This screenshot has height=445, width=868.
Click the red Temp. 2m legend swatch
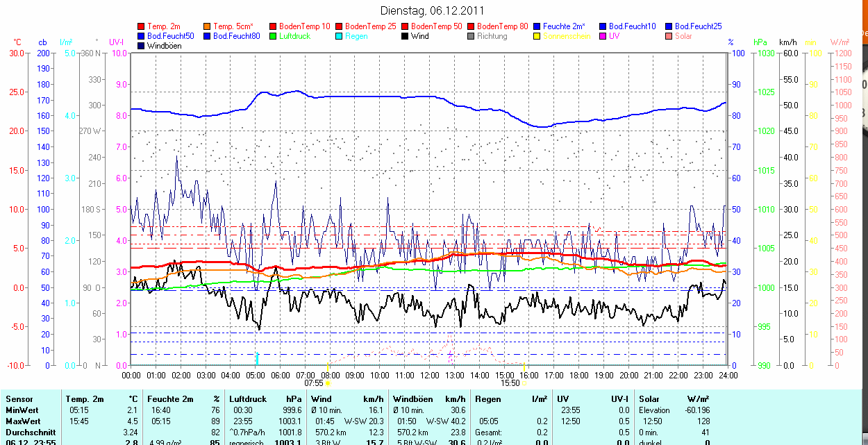click(142, 26)
